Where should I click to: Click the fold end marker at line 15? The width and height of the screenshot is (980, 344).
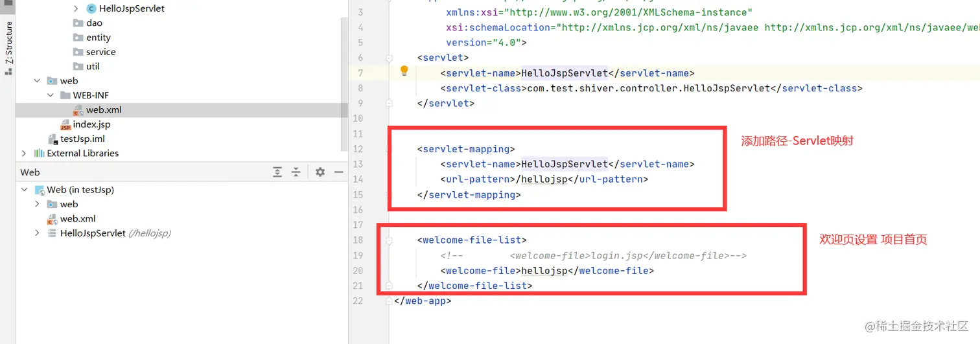point(389,194)
